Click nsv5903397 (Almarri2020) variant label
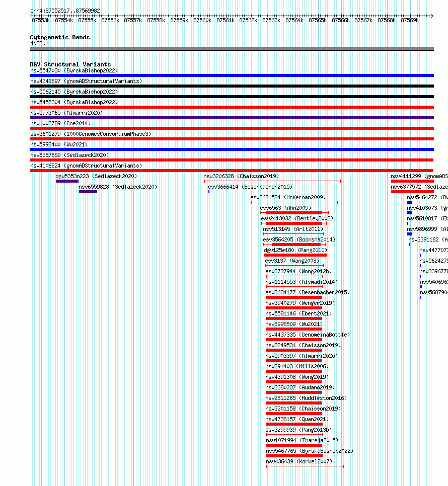The image size is (448, 486). 302,356
